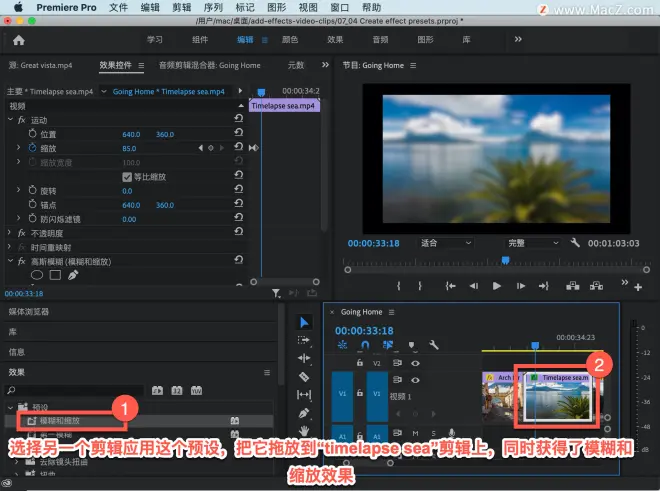
Task: Open program monitor wrench settings
Action: (575, 243)
